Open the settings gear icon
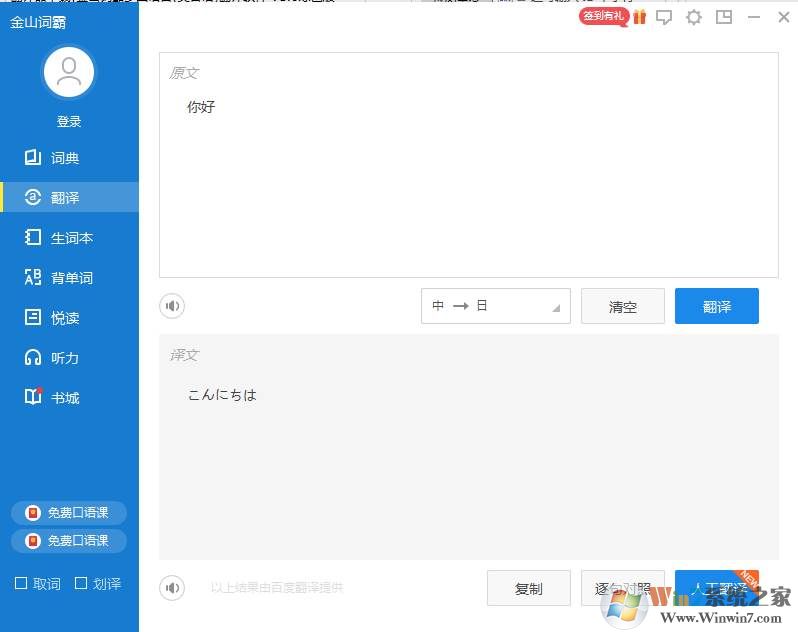Screen dimensions: 798x632 tap(693, 17)
